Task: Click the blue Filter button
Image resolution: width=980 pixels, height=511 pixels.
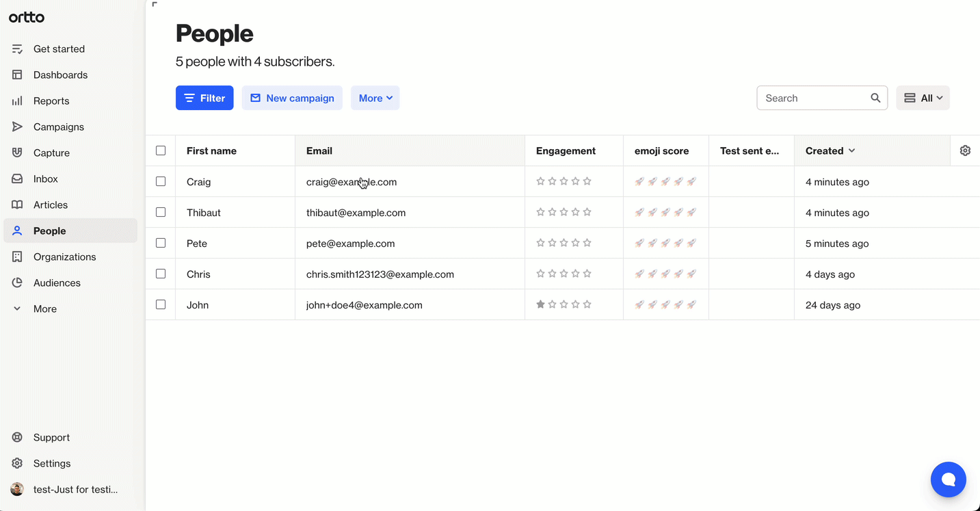Action: coord(204,98)
